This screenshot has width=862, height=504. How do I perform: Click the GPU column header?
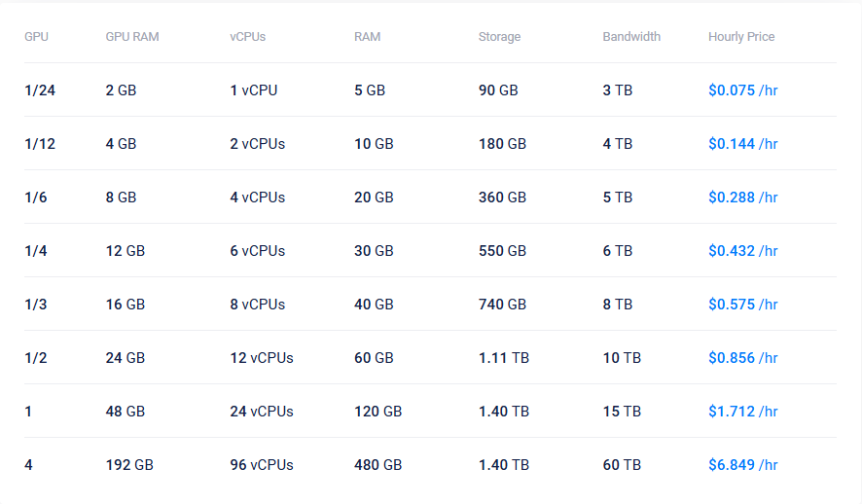coord(36,37)
